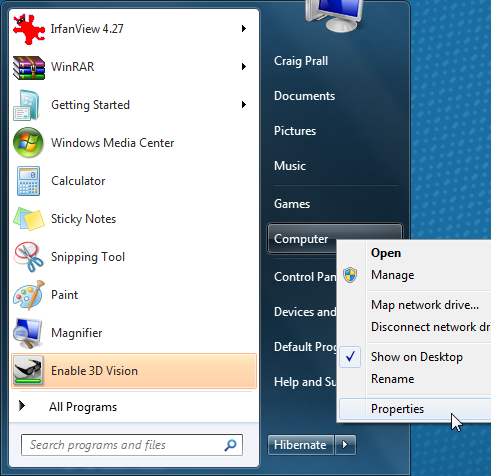The width and height of the screenshot is (491, 476).
Task: Click the Getting Started label
Action: click(x=90, y=105)
